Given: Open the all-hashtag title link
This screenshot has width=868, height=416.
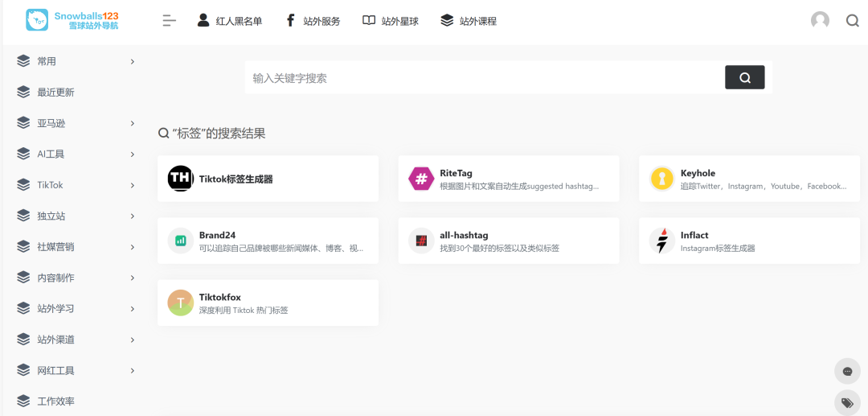Looking at the screenshot, I should [x=464, y=236].
